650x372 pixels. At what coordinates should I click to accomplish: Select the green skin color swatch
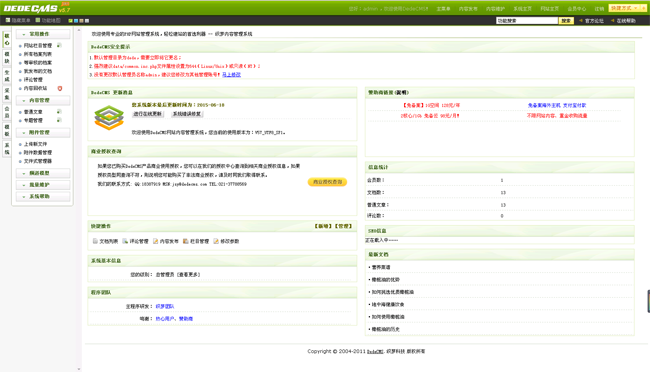click(70, 21)
